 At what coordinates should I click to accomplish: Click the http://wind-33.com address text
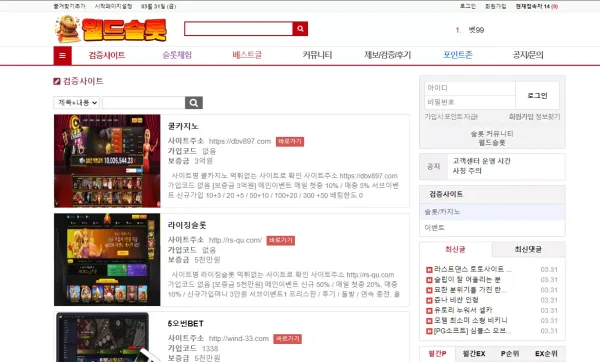pyautogui.click(x=239, y=339)
